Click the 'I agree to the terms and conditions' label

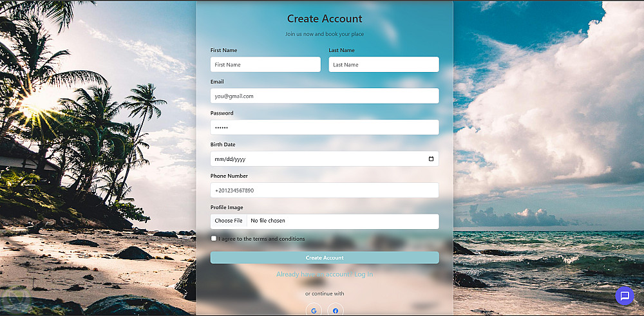coord(261,239)
